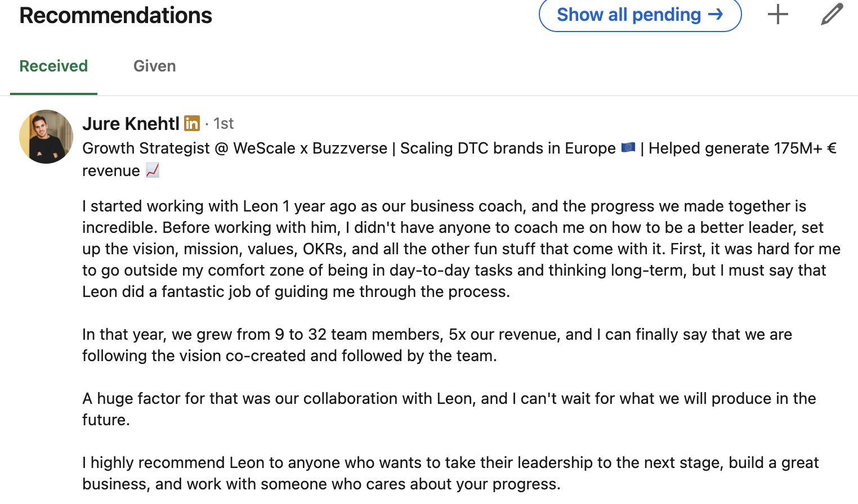
Task: Open the Jure Knehtl name link
Action: click(x=131, y=123)
